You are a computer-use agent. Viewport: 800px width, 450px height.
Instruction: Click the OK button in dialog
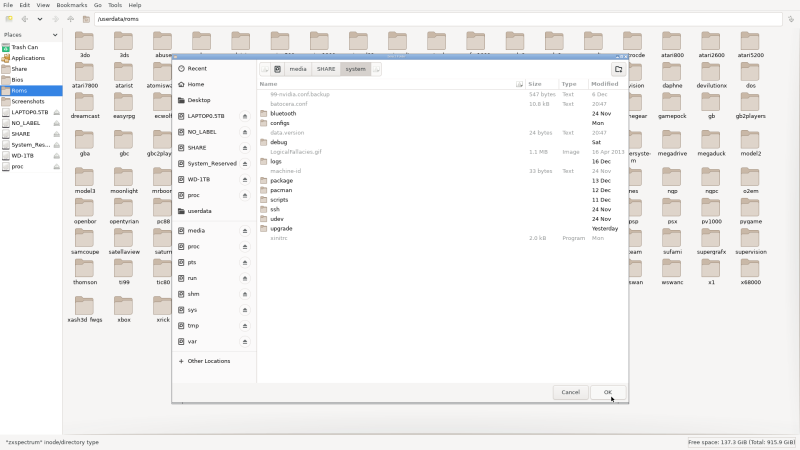tap(608, 392)
